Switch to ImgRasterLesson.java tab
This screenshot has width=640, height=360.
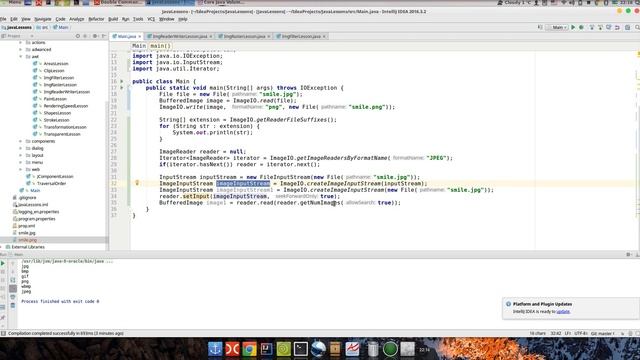coord(244,36)
